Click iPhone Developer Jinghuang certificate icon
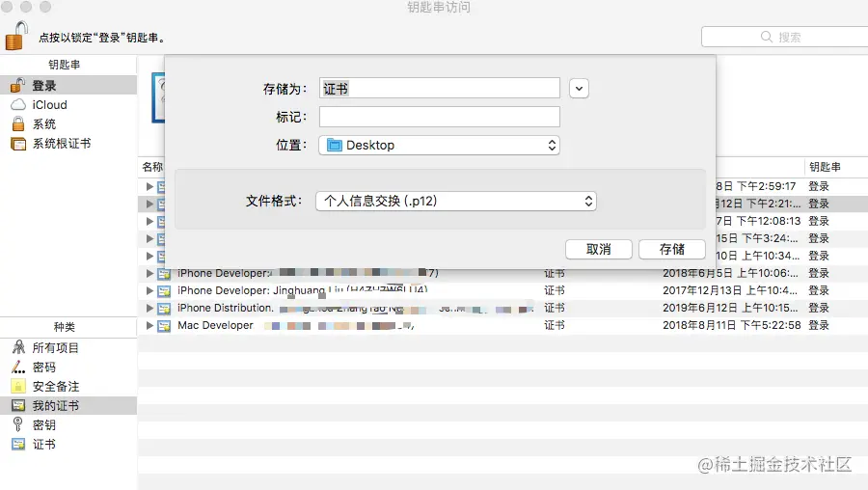The height and width of the screenshot is (490, 868). pos(164,290)
